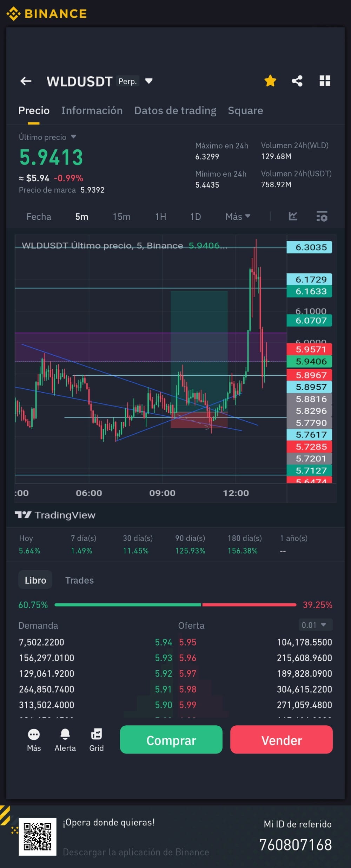The image size is (351, 868).
Task: Click the 7 día(s) 1.49% value
Action: click(x=81, y=551)
